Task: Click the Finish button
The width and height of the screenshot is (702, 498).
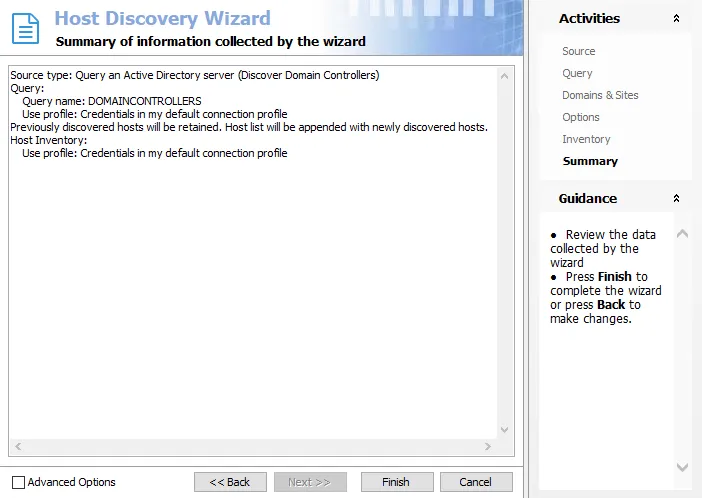Action: (397, 482)
